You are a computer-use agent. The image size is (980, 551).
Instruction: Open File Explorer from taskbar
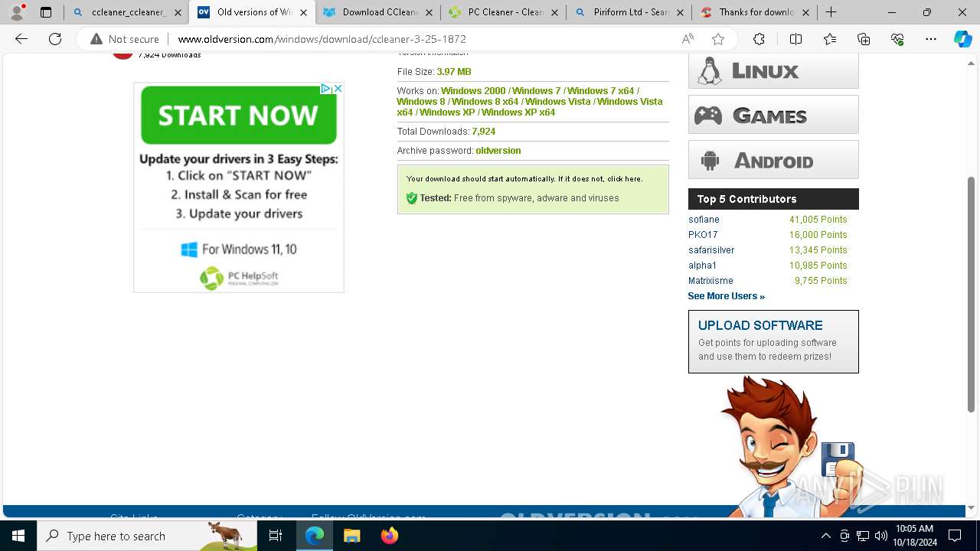tap(351, 536)
